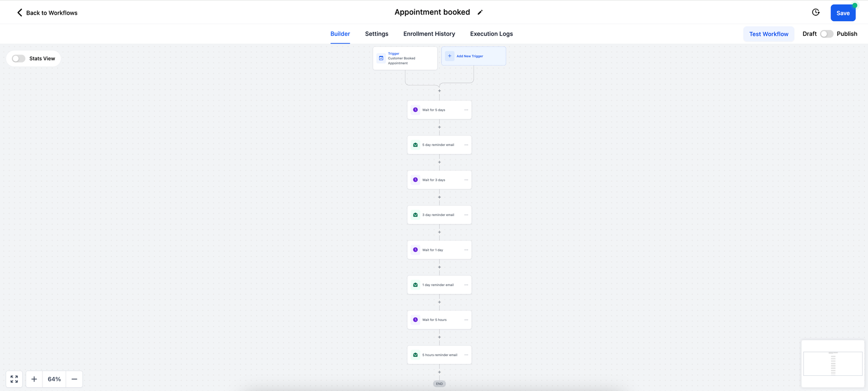Open version history clock icon
Screen dimensions: 868x391
point(815,12)
